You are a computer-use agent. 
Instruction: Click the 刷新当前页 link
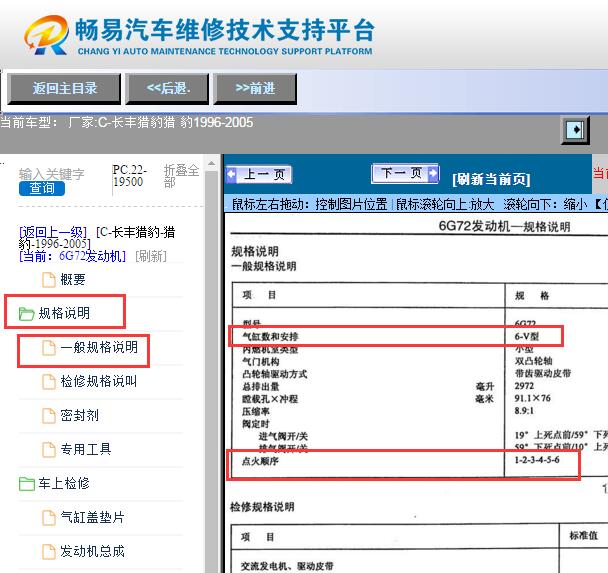pos(491,179)
